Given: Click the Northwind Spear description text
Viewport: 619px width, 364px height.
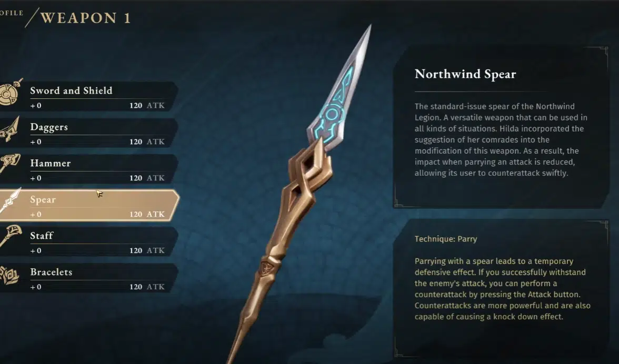Looking at the screenshot, I should 501,139.
